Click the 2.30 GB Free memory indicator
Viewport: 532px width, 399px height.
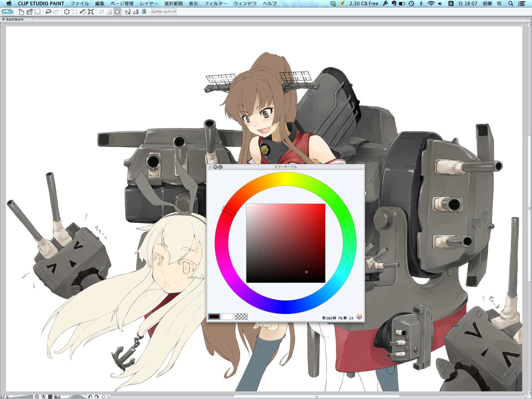coord(364,4)
